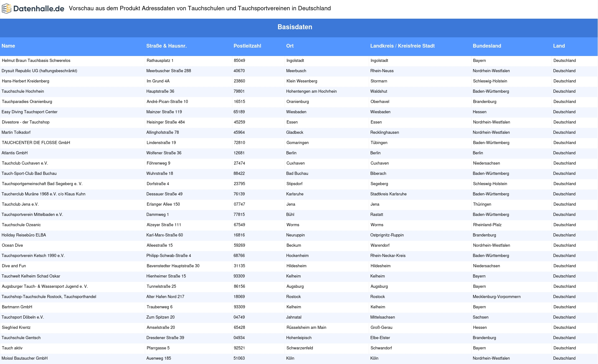The height and width of the screenshot is (364, 598).
Task: Select district Groß-Gerau
Action: pyautogui.click(x=382, y=328)
